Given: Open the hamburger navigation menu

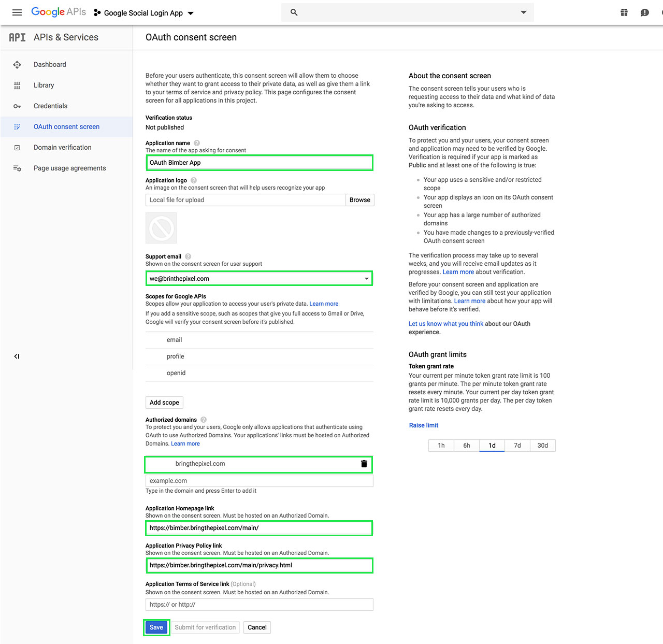Looking at the screenshot, I should click(x=17, y=12).
